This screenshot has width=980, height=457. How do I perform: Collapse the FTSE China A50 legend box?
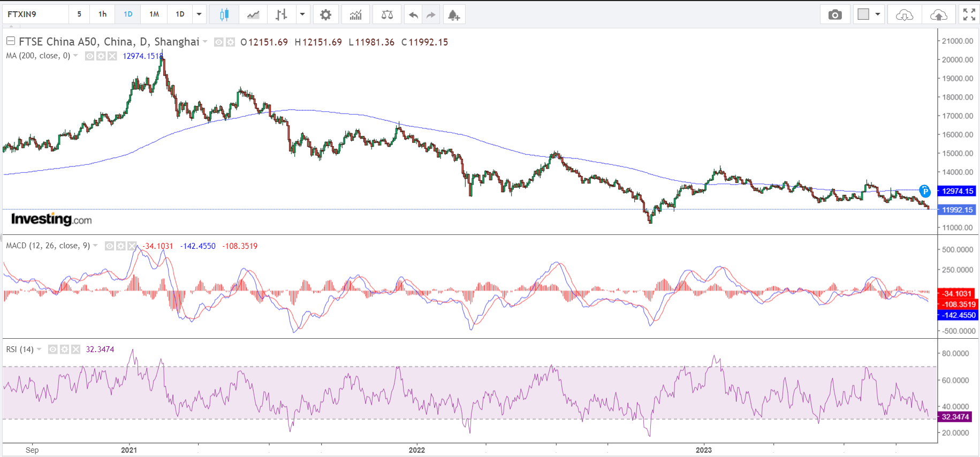(10, 41)
